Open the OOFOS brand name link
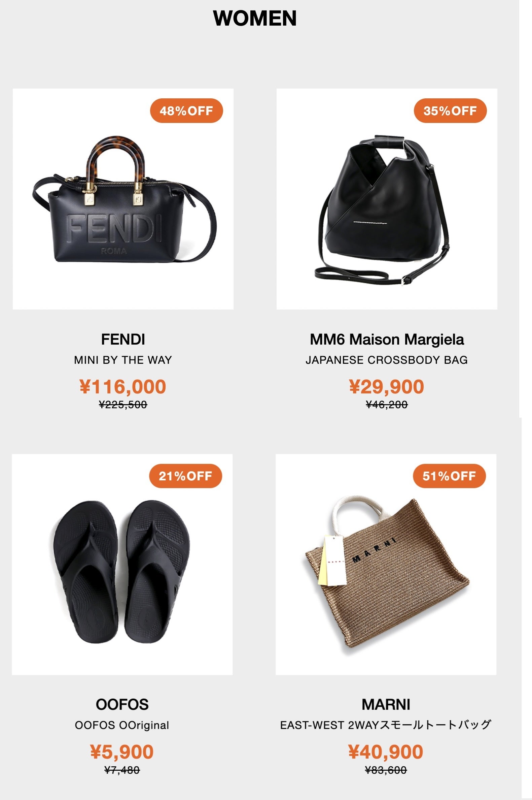 (x=122, y=705)
